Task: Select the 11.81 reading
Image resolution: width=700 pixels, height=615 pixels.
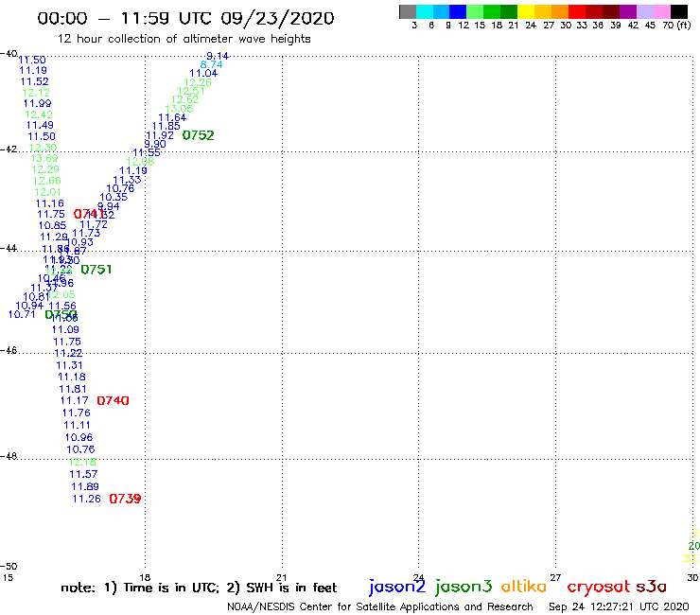Action: tap(73, 389)
